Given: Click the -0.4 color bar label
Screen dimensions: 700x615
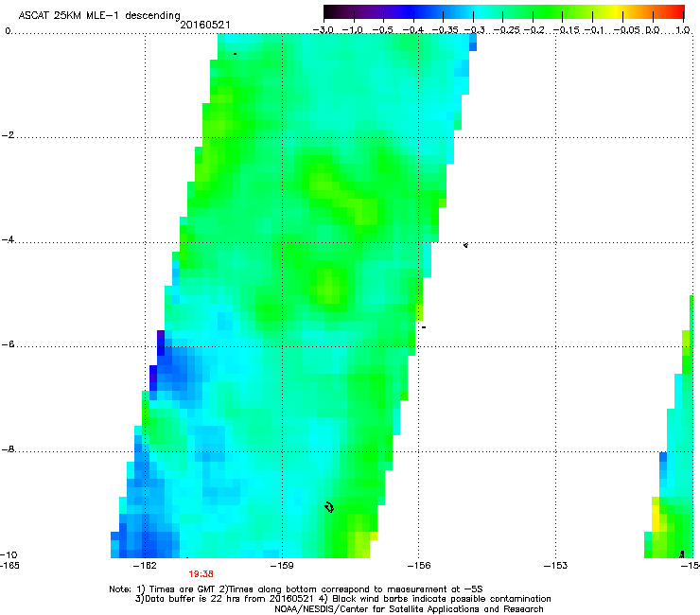Looking at the screenshot, I should click(413, 30).
